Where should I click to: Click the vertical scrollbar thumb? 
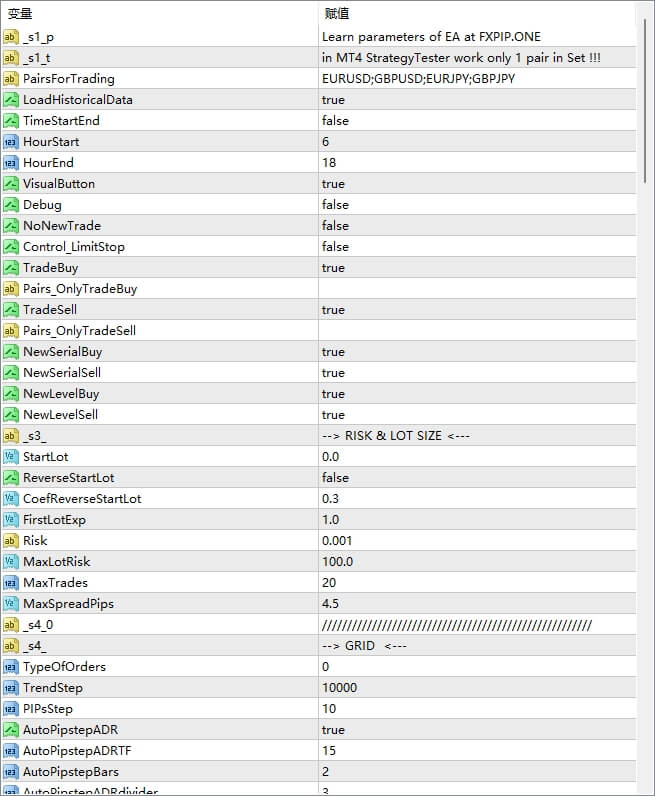[645, 101]
